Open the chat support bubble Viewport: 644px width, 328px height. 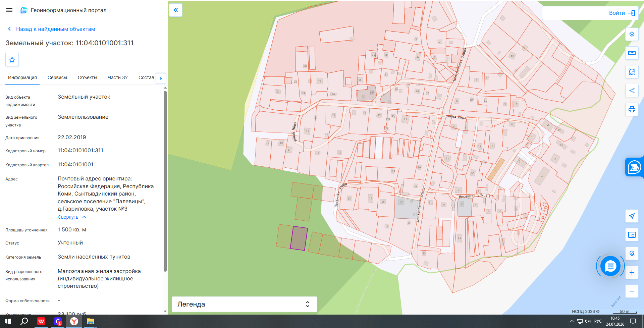(x=610, y=266)
